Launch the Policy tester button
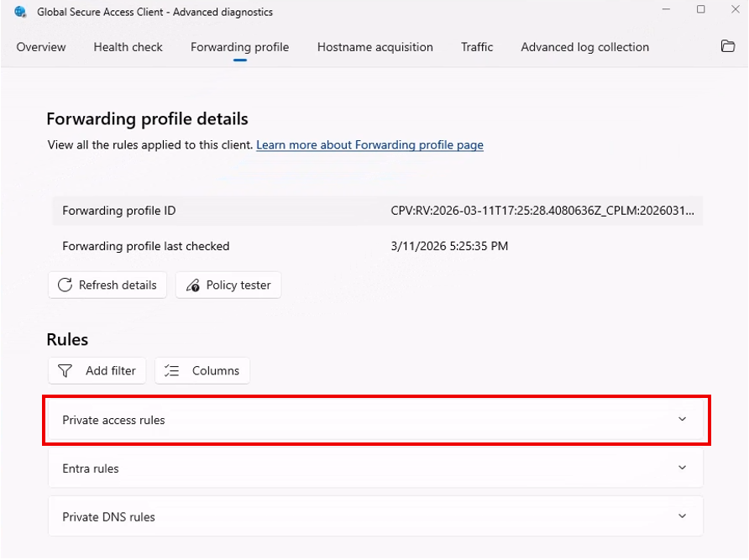 (228, 285)
